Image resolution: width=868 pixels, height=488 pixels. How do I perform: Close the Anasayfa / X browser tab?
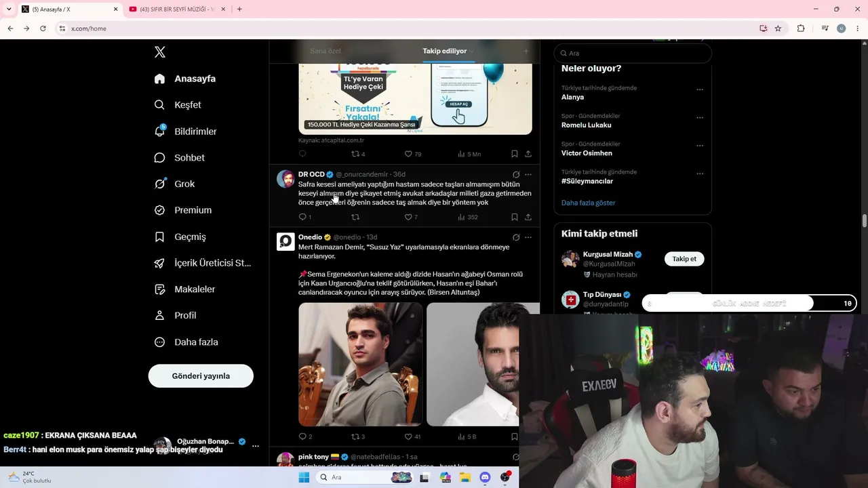[x=115, y=9]
